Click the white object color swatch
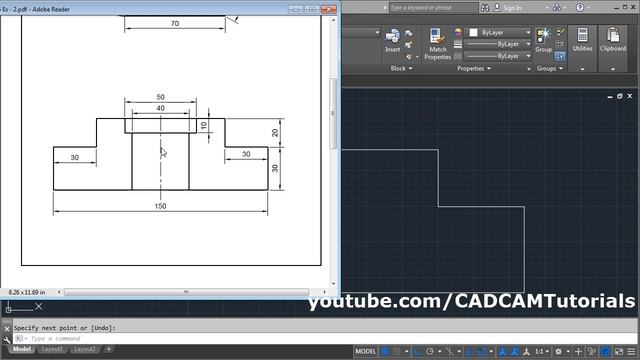Image resolution: width=640 pixels, height=360 pixels. (473, 33)
